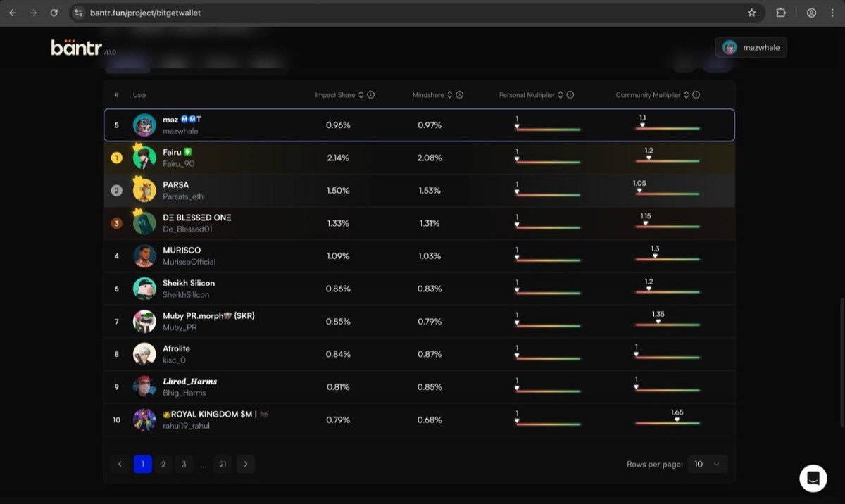Click Fairu's avatar
The height and width of the screenshot is (504, 845).
[144, 158]
